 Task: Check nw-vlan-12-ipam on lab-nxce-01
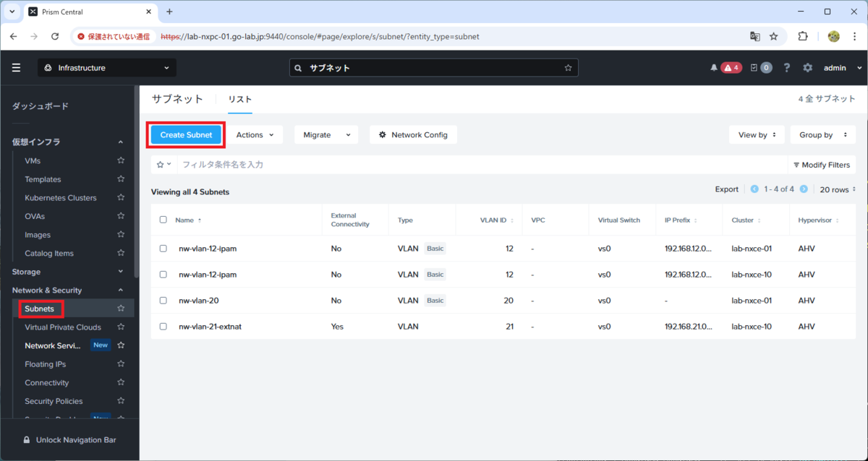click(x=163, y=249)
